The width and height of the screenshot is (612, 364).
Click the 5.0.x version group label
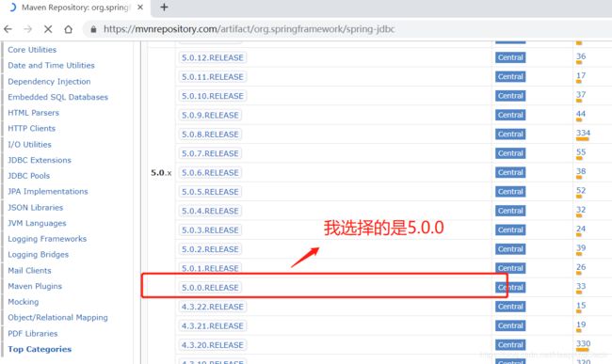[x=161, y=173]
